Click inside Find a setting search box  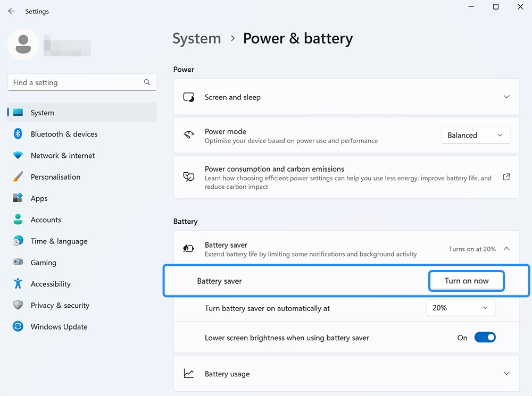(82, 82)
